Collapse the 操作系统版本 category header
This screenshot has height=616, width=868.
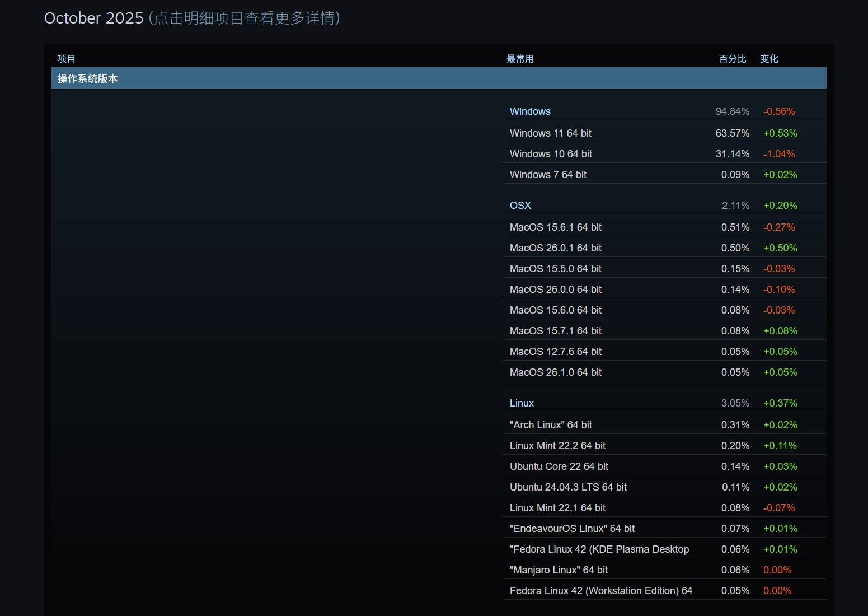[x=88, y=78]
